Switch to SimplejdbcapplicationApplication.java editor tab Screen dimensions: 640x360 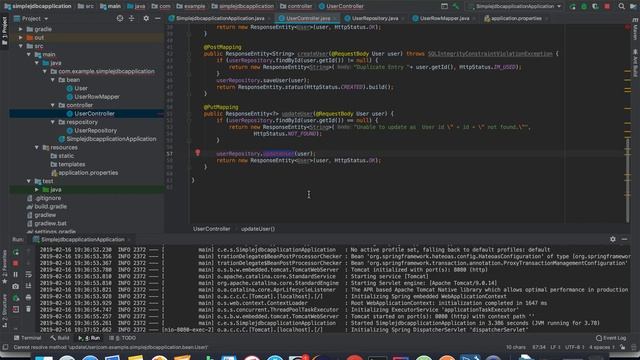click(220, 18)
